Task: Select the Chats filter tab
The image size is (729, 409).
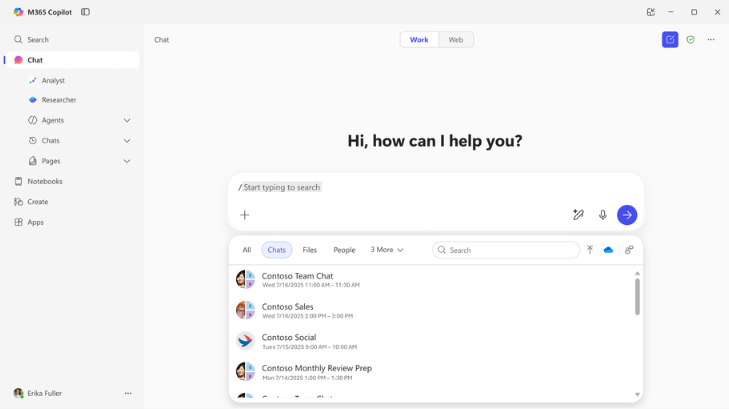Action: 277,250
